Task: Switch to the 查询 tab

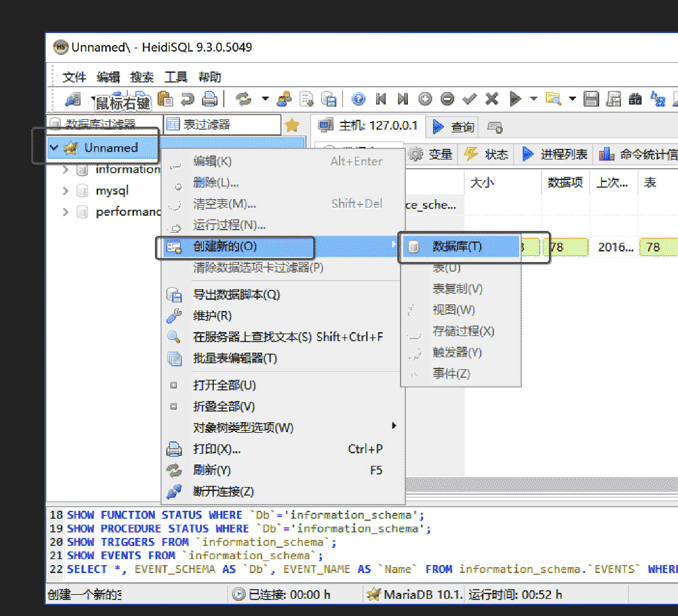Action: tap(454, 127)
